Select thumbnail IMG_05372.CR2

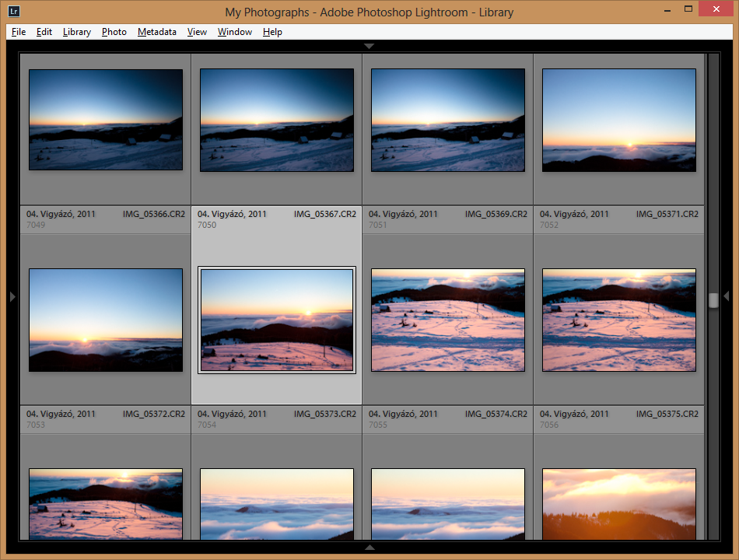[106, 320]
